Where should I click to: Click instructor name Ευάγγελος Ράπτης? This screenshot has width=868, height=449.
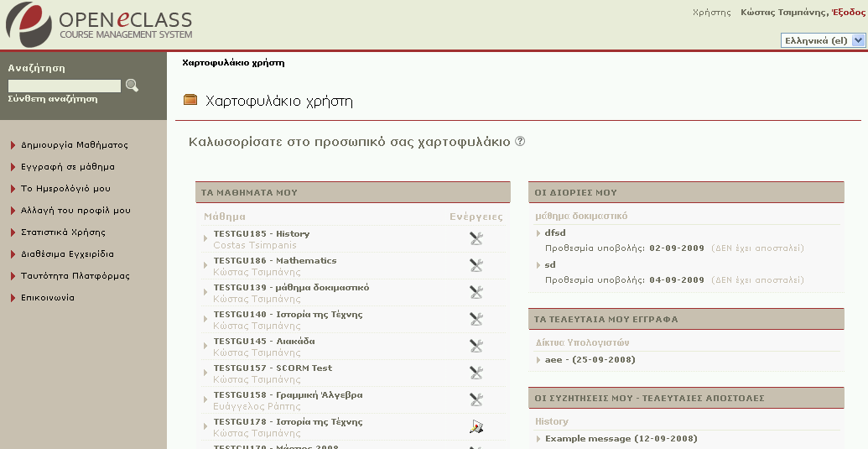point(257,406)
